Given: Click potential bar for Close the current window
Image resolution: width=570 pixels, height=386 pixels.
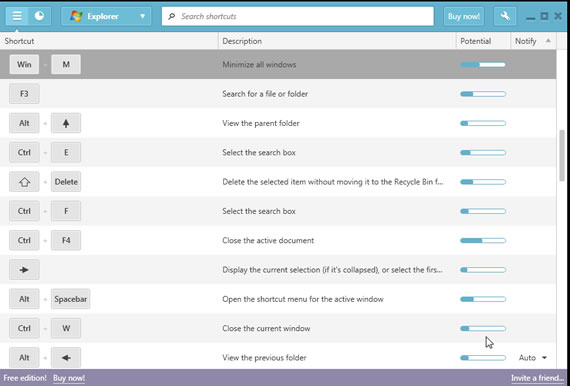Looking at the screenshot, I should (x=483, y=328).
